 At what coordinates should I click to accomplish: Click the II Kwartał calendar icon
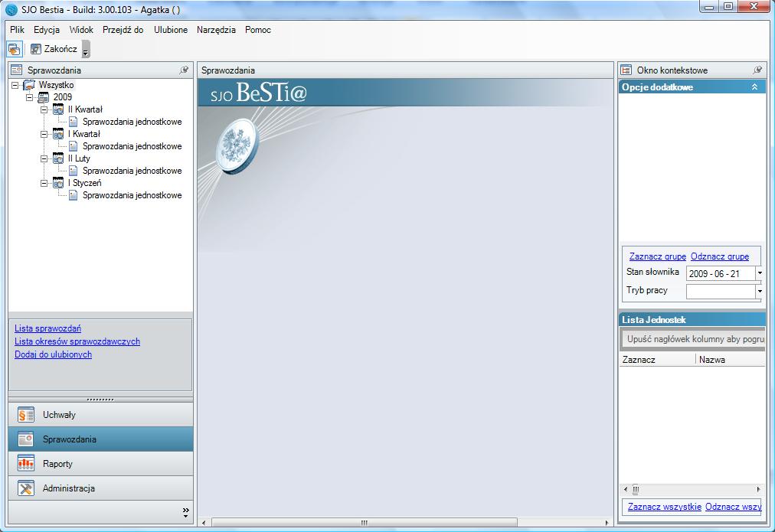58,109
